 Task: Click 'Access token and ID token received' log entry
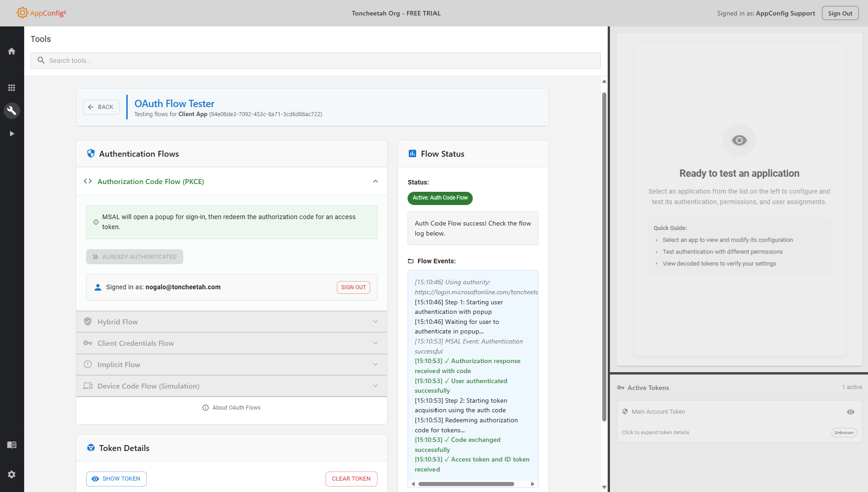pyautogui.click(x=472, y=464)
